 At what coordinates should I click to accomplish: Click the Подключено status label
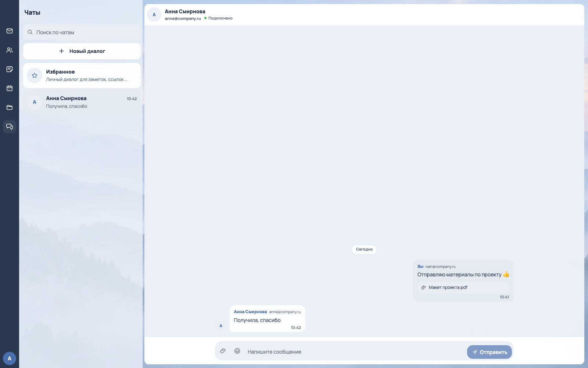click(x=220, y=18)
